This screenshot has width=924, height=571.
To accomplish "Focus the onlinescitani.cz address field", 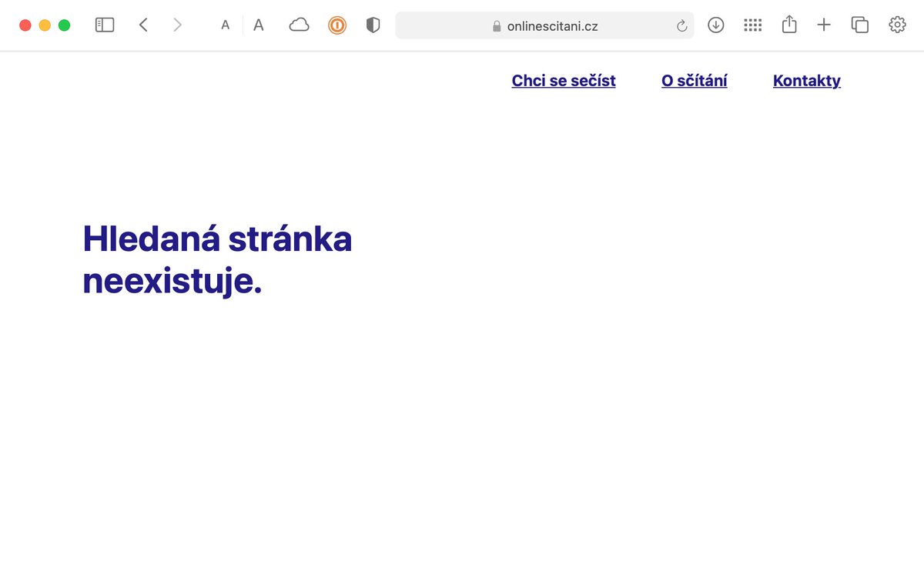I will (544, 25).
